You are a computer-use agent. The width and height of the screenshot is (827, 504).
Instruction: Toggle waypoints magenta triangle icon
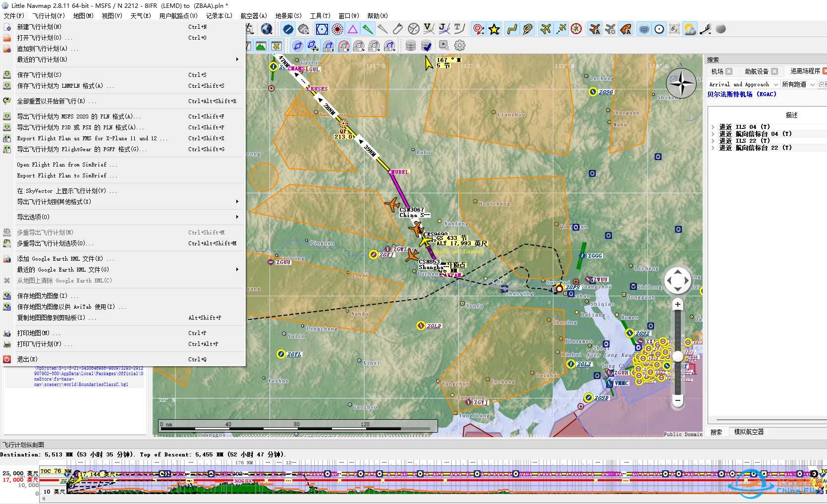[x=353, y=29]
